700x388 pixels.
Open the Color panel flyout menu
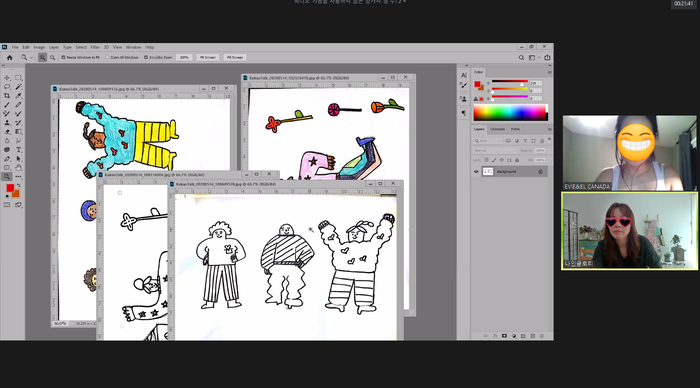(x=550, y=72)
